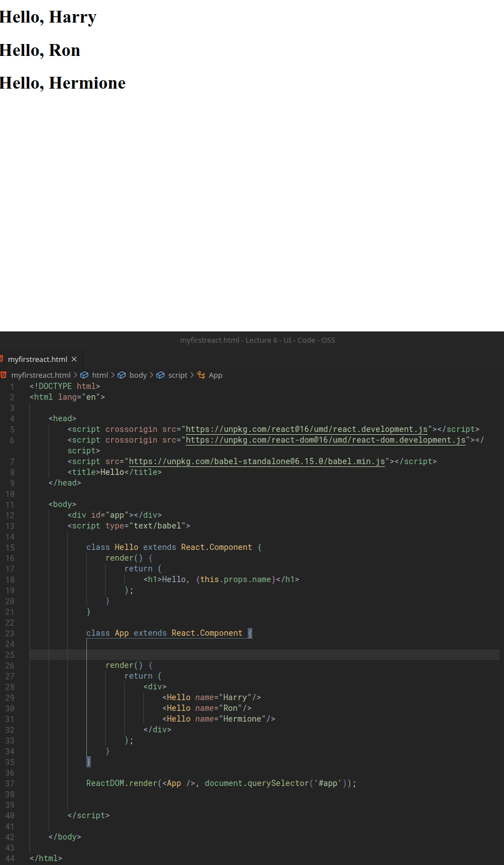Viewport: 504px width, 865px height.
Task: Click the opening '<div>' tag on line 28
Action: coord(155,687)
